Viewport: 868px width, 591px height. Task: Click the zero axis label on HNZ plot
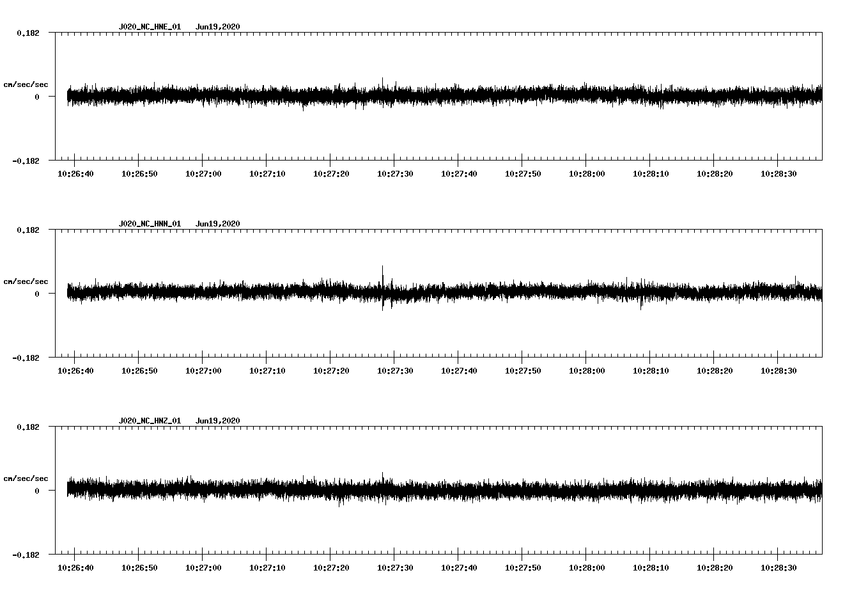[x=37, y=491]
